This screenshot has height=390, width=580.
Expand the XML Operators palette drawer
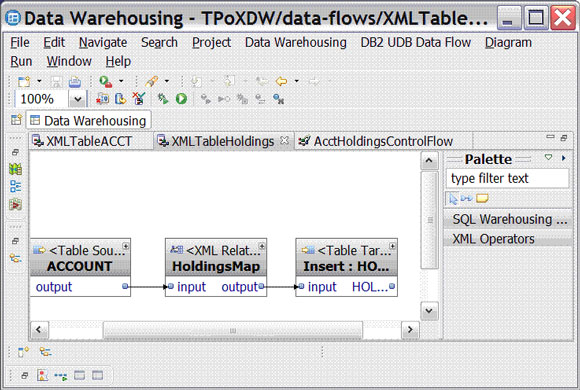point(508,239)
